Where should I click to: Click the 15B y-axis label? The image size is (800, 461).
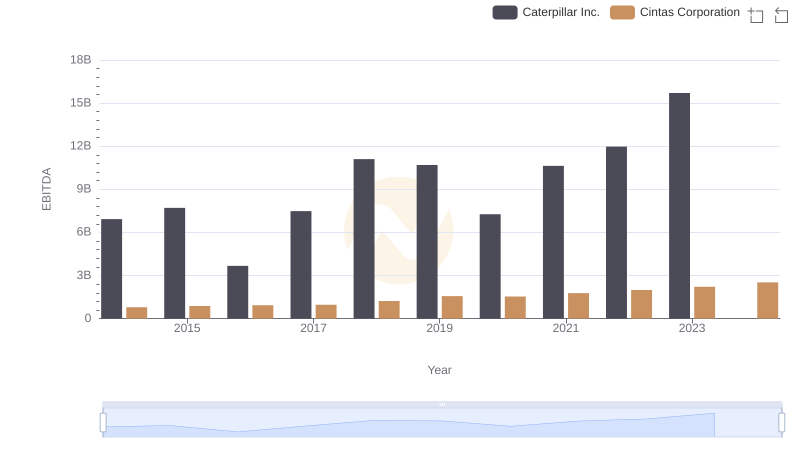pos(81,103)
